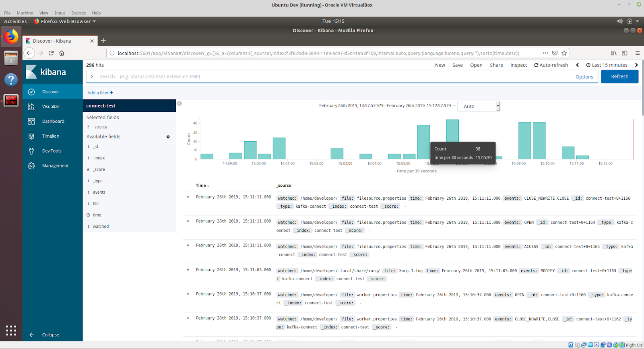Collapse the fields sidebar with arrow
644x349 pixels.
(x=180, y=104)
